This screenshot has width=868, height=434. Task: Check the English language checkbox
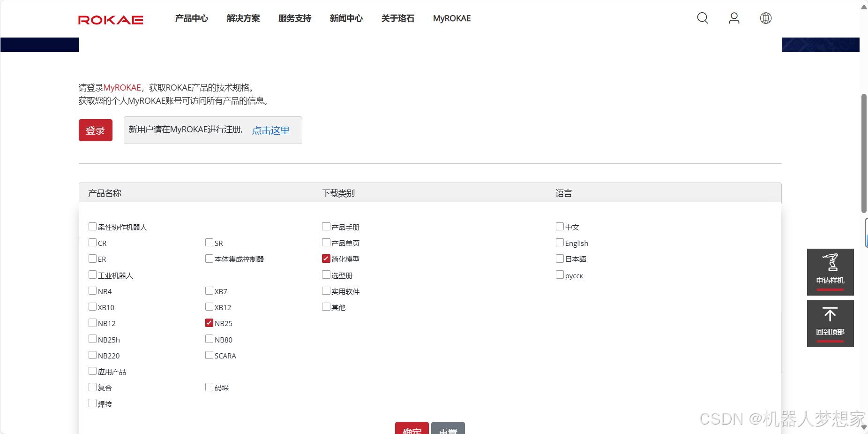click(560, 243)
